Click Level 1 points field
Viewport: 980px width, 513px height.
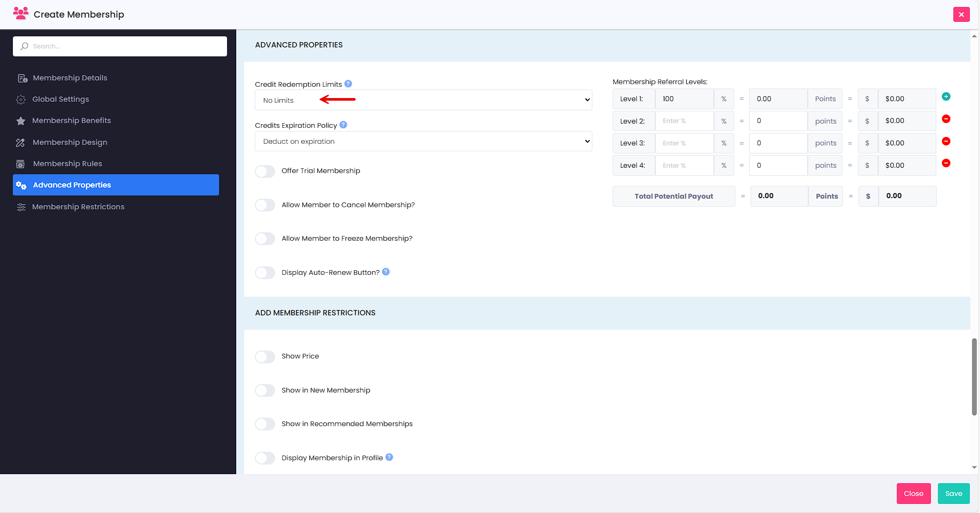(x=778, y=99)
